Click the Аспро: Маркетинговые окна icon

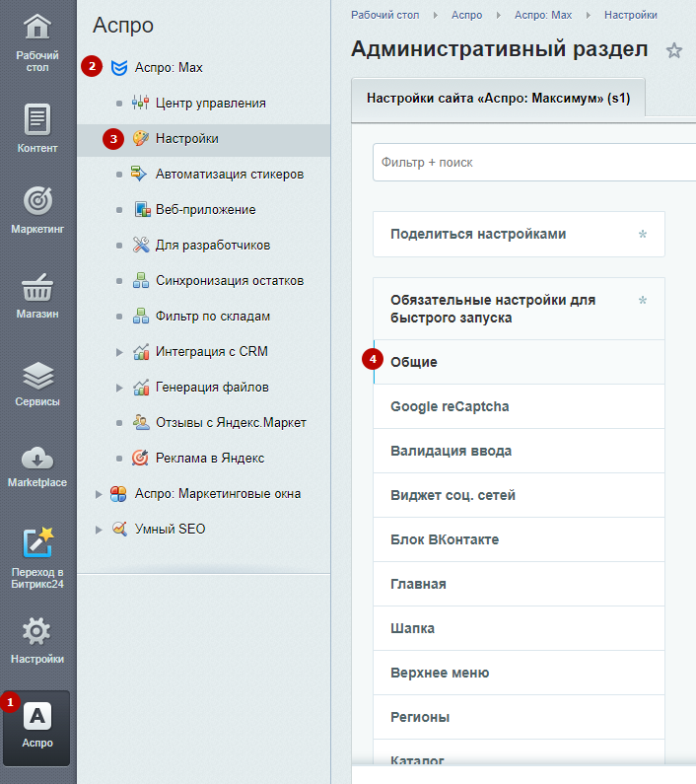118,493
